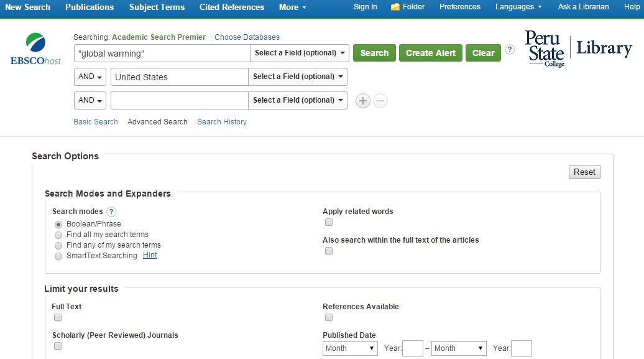Open Choose Databases
The image size is (644, 359).
[x=247, y=37]
